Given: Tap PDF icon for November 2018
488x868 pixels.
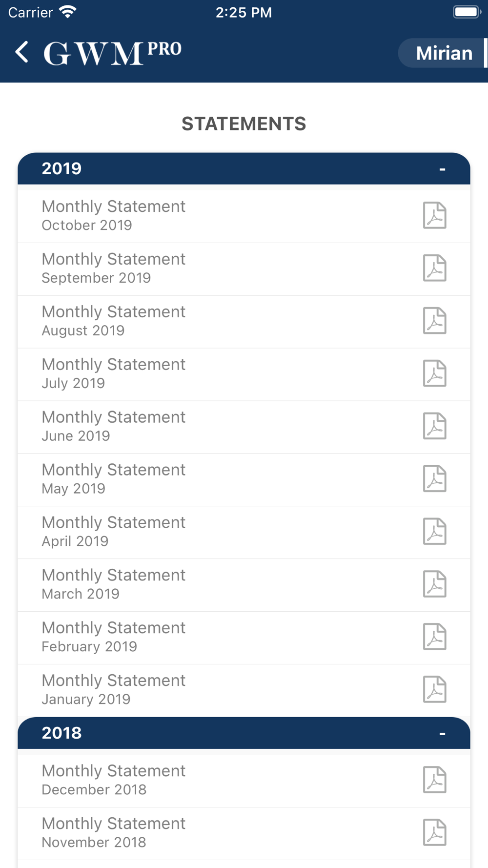Looking at the screenshot, I should (x=434, y=832).
